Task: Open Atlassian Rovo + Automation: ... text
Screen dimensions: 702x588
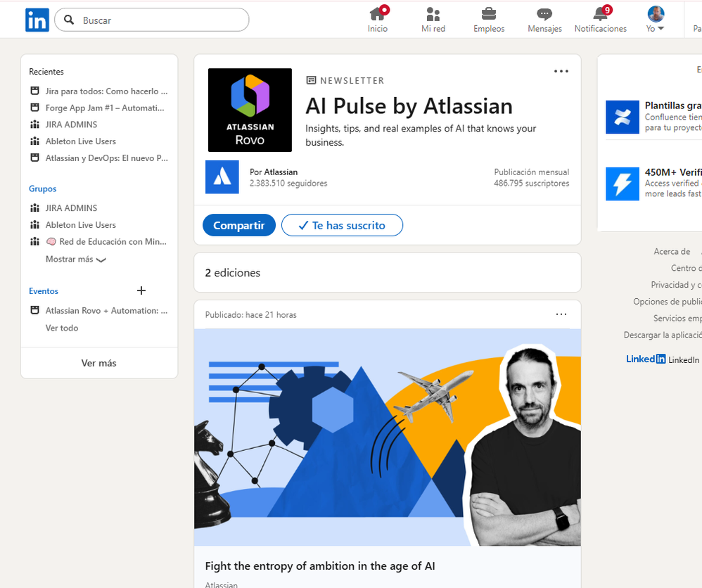Action: coord(106,310)
